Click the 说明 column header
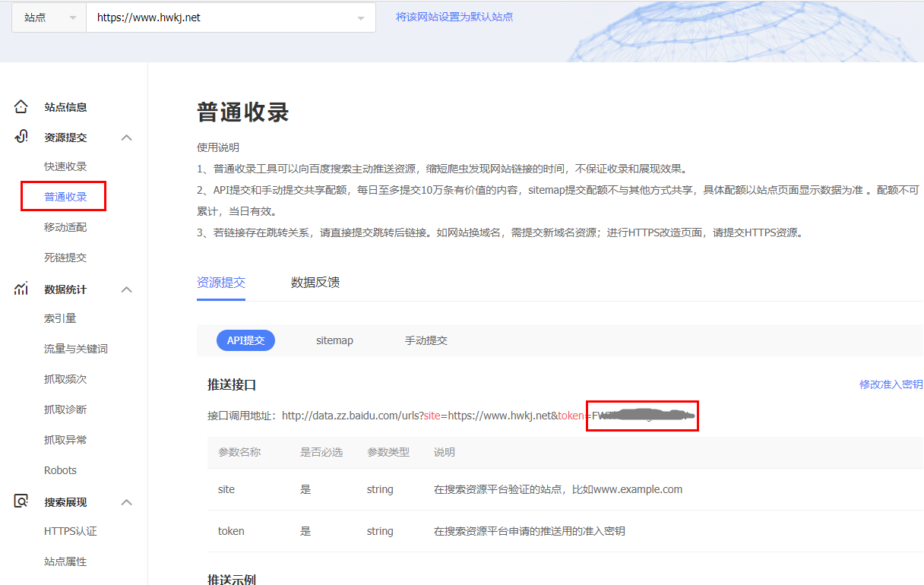This screenshot has height=585, width=924. (445, 452)
